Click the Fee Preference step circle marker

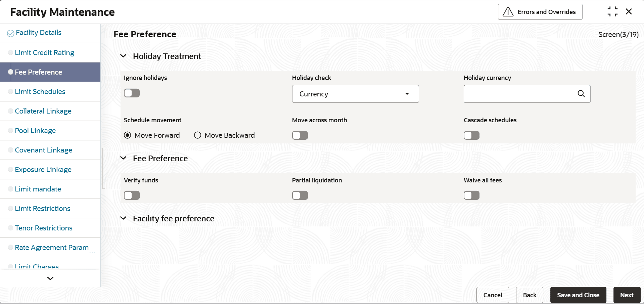11,72
